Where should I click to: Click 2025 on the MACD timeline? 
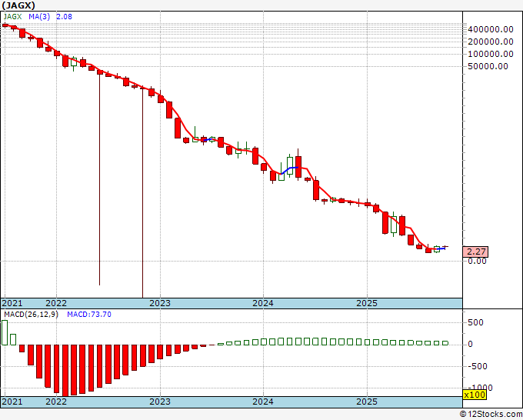367,402
